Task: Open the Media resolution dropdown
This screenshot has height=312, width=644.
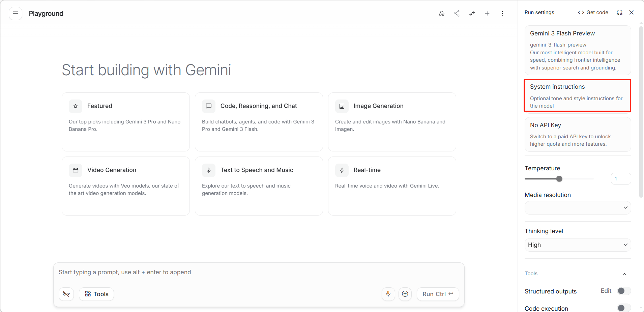Action: tap(578, 208)
